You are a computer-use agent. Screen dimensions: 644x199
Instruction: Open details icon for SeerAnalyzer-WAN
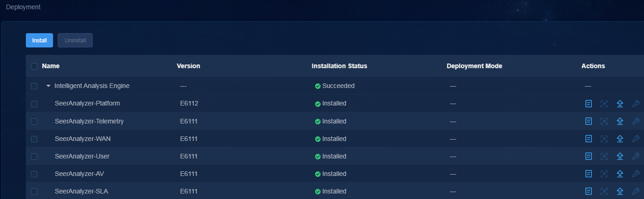(x=588, y=139)
